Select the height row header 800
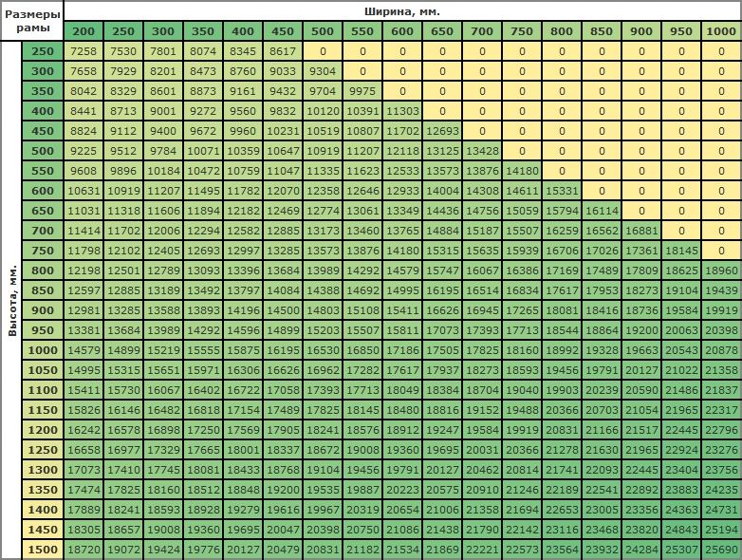 [x=43, y=270]
